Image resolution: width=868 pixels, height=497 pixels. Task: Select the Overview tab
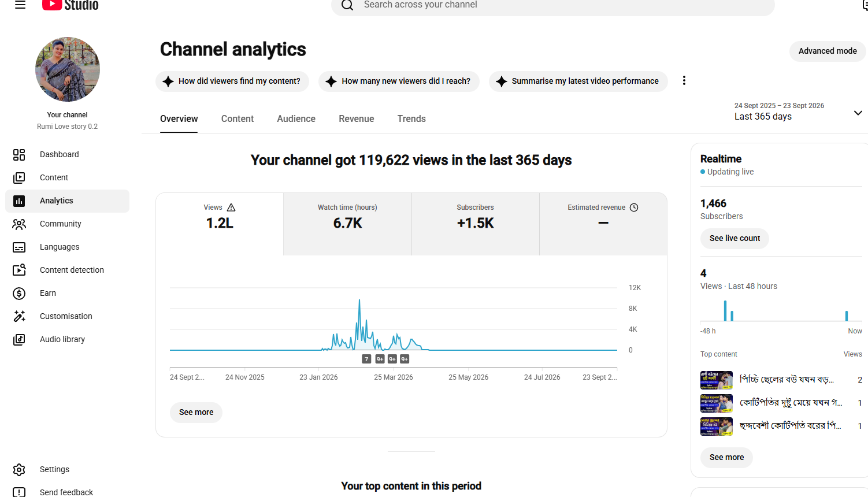(x=179, y=118)
